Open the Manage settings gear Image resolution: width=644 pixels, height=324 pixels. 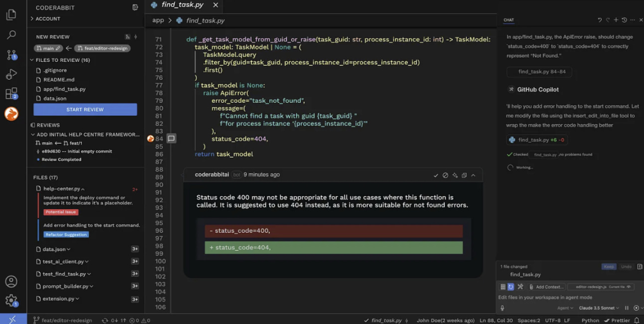coord(11,300)
